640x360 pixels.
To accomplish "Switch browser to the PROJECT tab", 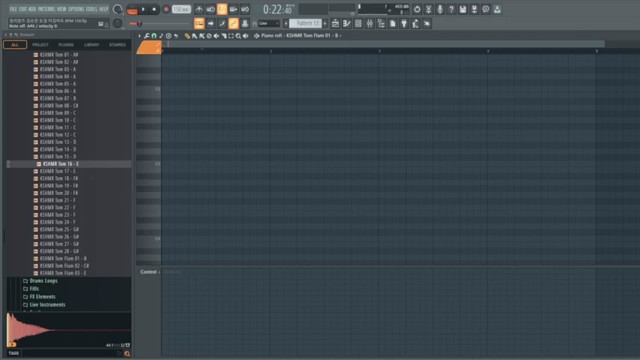I will 40,44.
